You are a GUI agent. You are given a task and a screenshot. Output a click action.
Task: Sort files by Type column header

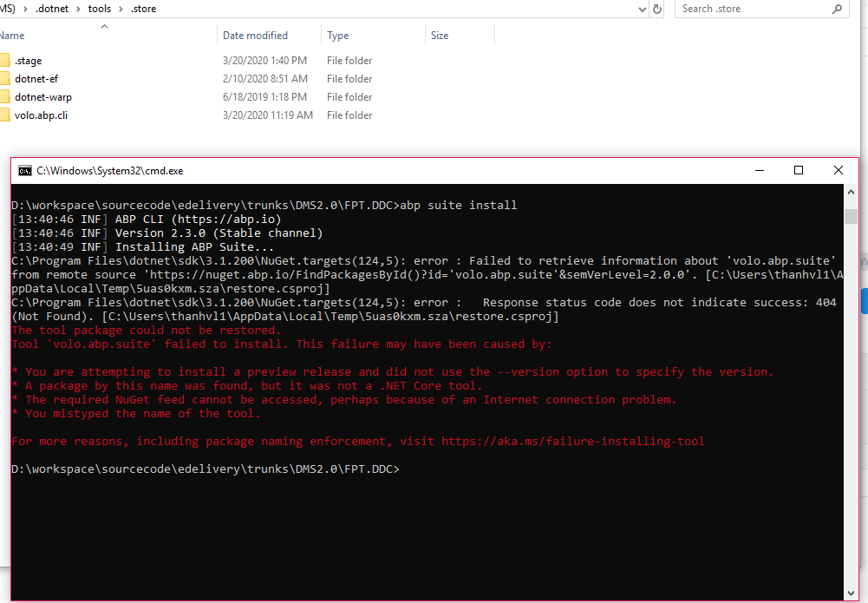338,36
